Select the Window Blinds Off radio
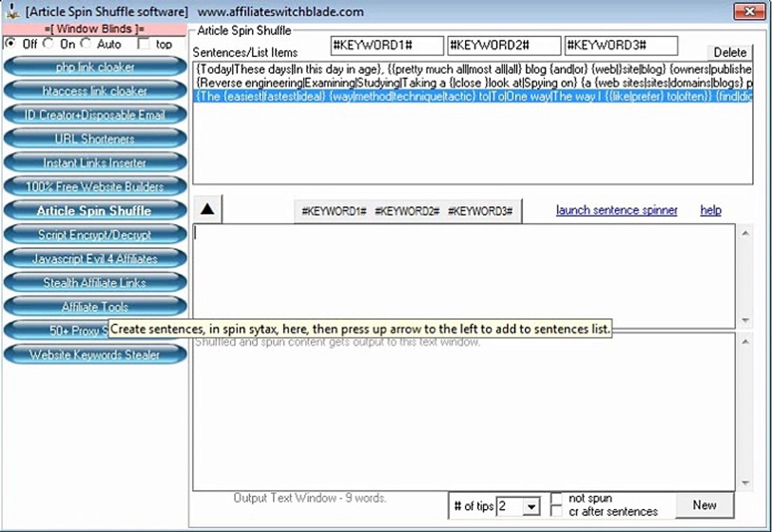This screenshot has width=772, height=532. tap(10, 44)
